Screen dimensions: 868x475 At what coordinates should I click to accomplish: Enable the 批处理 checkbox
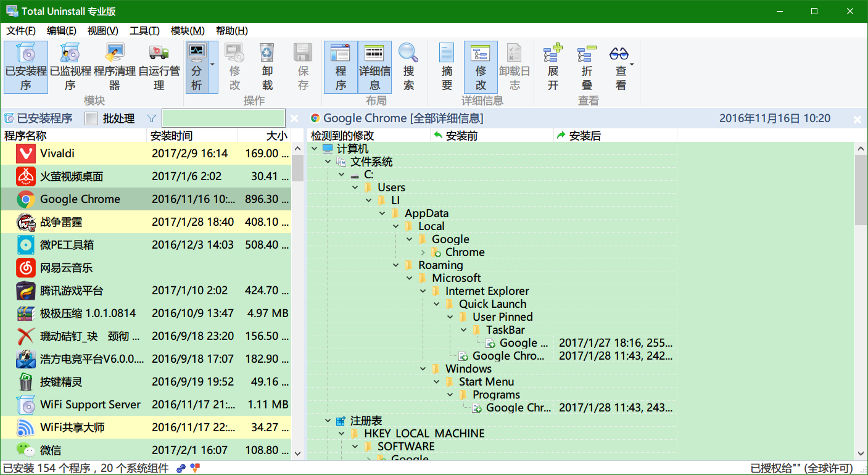[91, 118]
